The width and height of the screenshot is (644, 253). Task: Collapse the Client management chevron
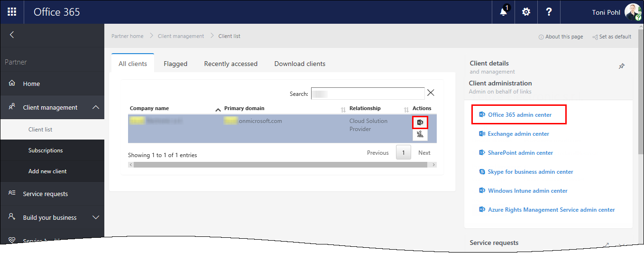pyautogui.click(x=95, y=107)
